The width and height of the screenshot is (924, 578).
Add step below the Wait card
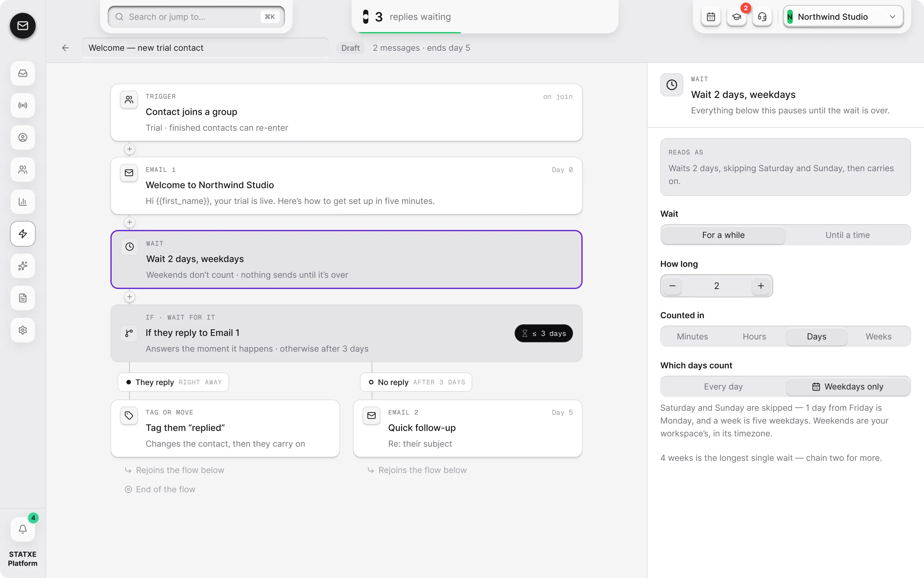[129, 297]
